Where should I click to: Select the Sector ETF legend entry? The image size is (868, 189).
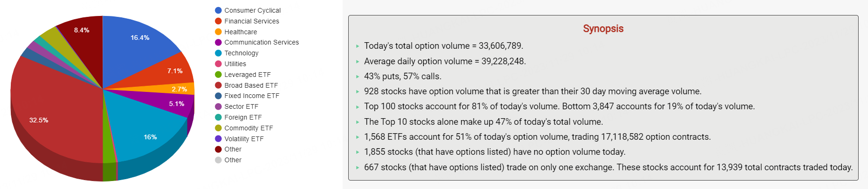(x=241, y=106)
